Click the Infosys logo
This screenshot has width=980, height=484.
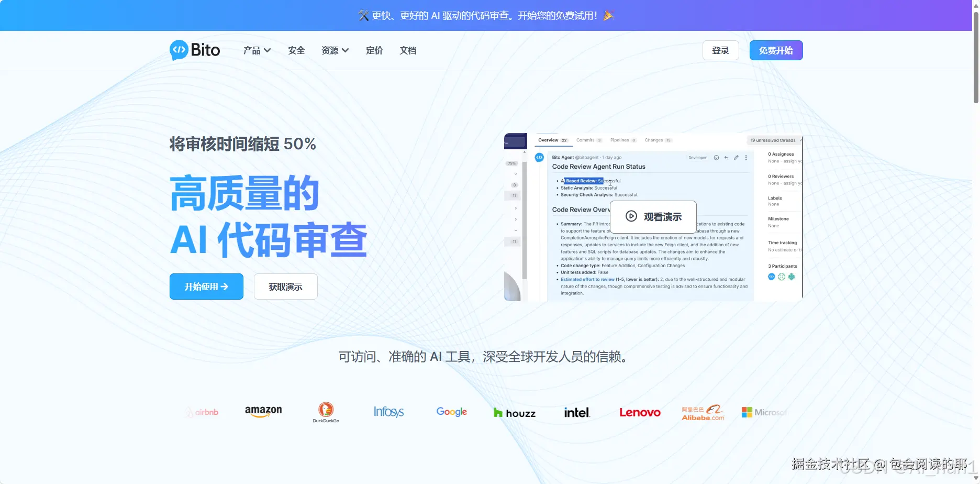(388, 412)
